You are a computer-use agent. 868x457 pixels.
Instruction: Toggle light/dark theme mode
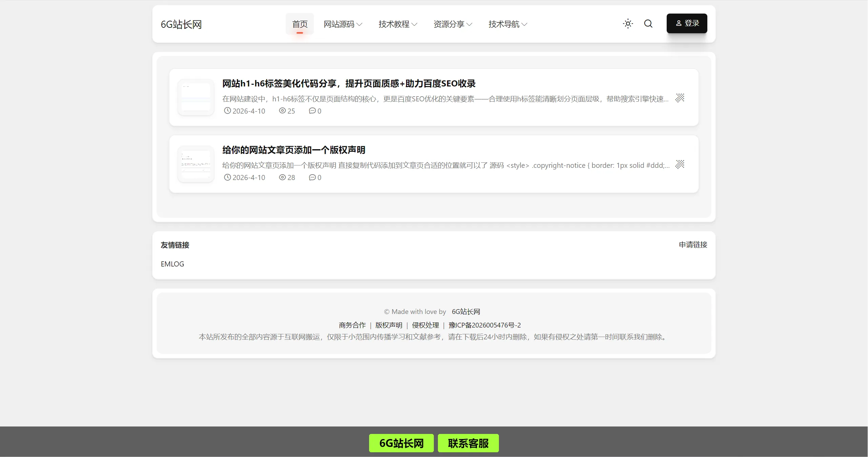coord(628,24)
